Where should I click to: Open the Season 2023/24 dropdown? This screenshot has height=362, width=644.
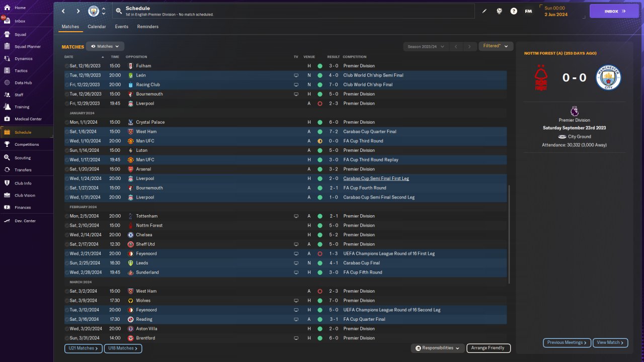coord(426,47)
